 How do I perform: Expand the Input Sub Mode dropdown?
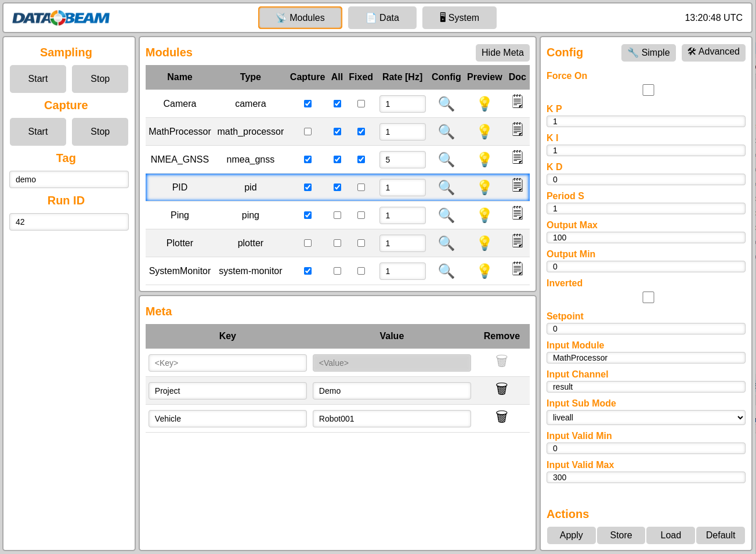coord(646,418)
